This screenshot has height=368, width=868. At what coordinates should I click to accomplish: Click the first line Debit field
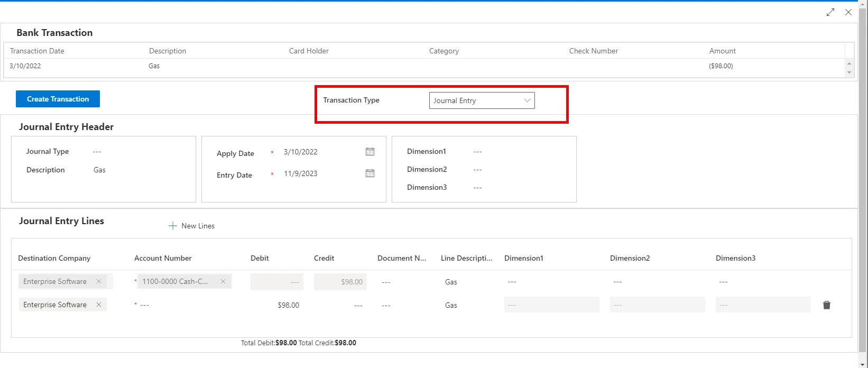click(x=277, y=282)
